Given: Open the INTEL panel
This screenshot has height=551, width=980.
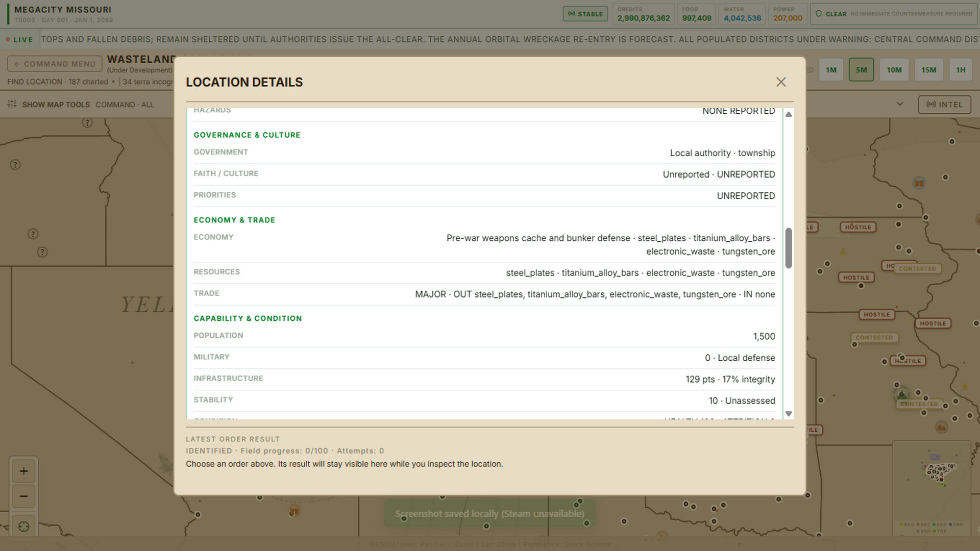Looking at the screenshot, I should [x=944, y=105].
